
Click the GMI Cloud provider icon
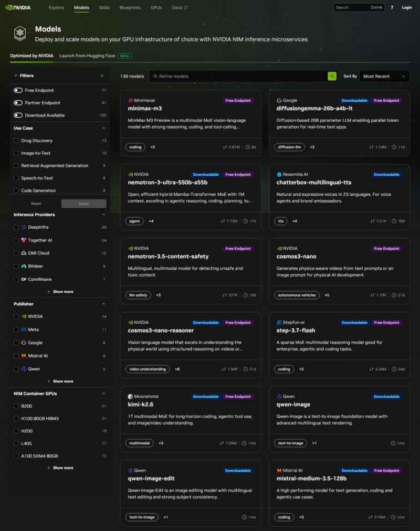[x=24, y=253]
